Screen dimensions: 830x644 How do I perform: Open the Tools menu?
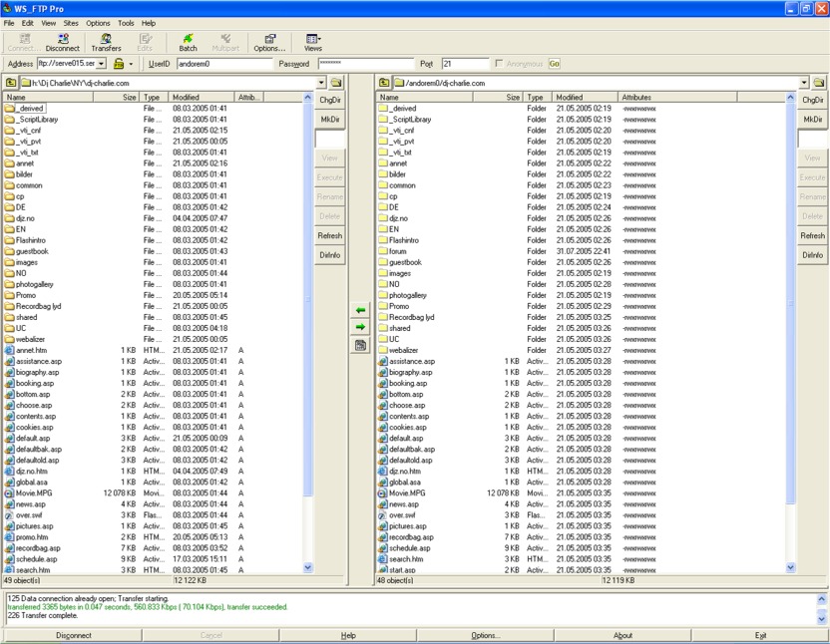coord(126,23)
